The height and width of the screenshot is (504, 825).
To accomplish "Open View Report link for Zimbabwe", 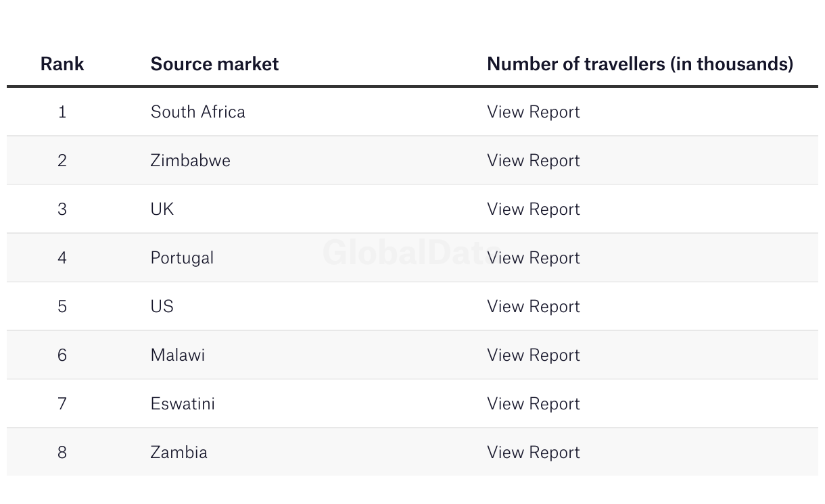I will click(x=533, y=161).
